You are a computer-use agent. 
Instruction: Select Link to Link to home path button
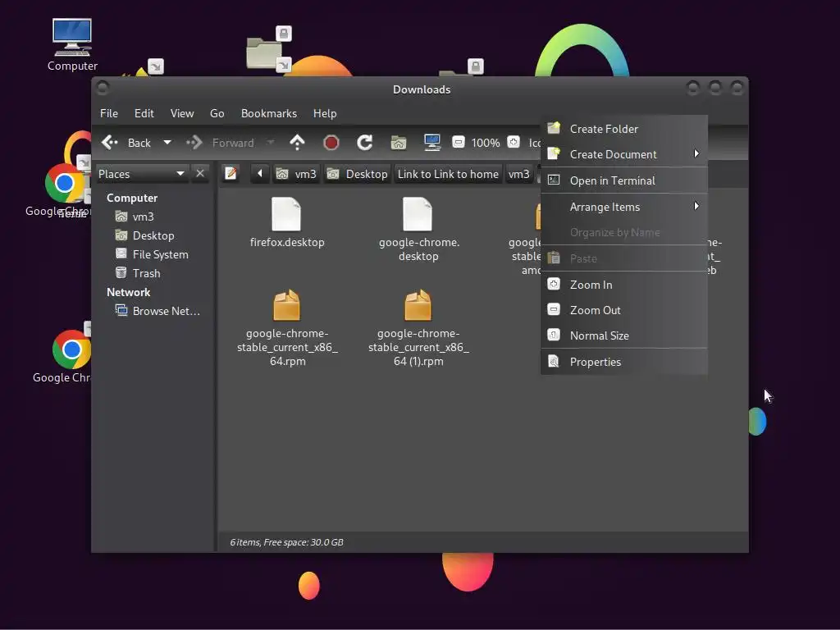pyautogui.click(x=448, y=174)
